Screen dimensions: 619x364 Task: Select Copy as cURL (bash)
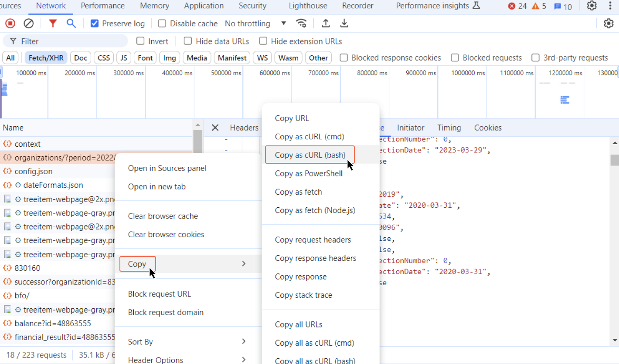tap(310, 155)
